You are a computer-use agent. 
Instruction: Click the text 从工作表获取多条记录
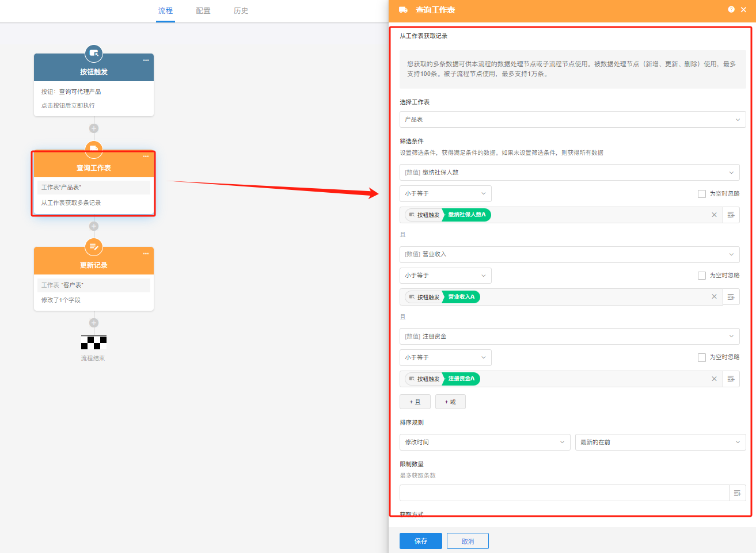[x=71, y=203]
